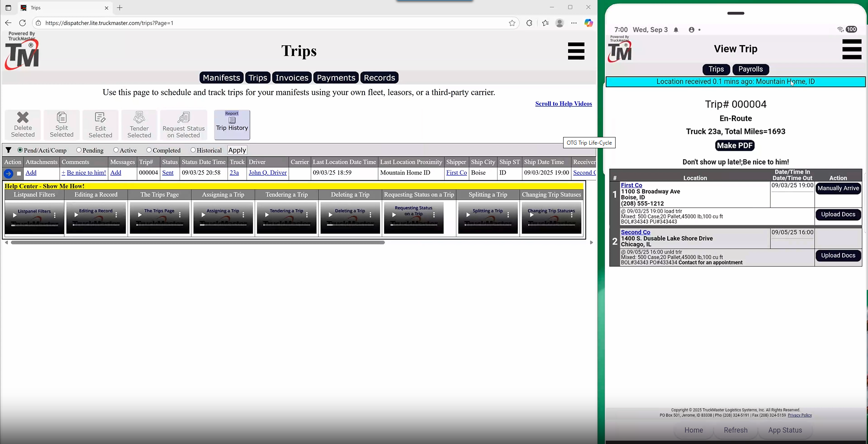Image resolution: width=868 pixels, height=444 pixels.
Task: Open Edit Selected tool
Action: coord(100,125)
